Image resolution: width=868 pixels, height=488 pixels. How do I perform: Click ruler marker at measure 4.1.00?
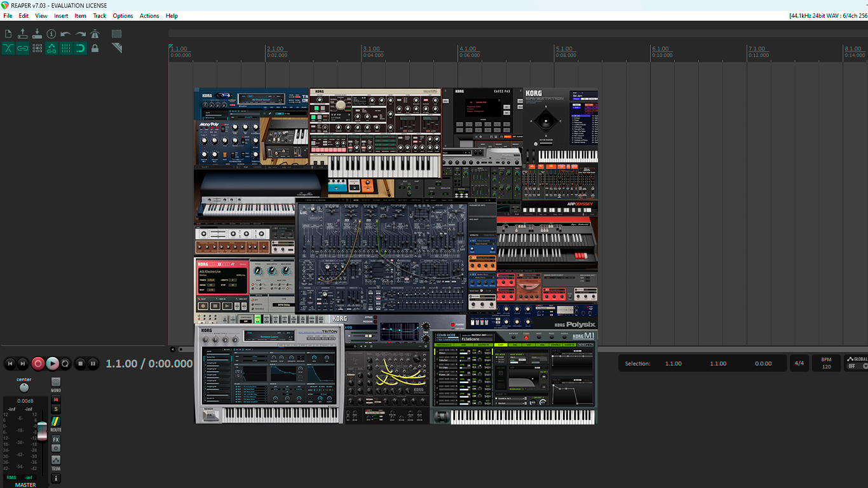point(468,49)
